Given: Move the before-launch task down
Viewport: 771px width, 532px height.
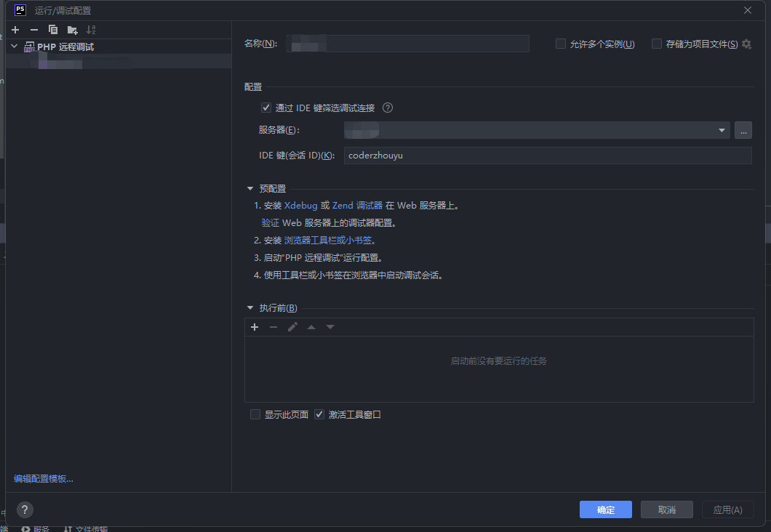Looking at the screenshot, I should (330, 327).
